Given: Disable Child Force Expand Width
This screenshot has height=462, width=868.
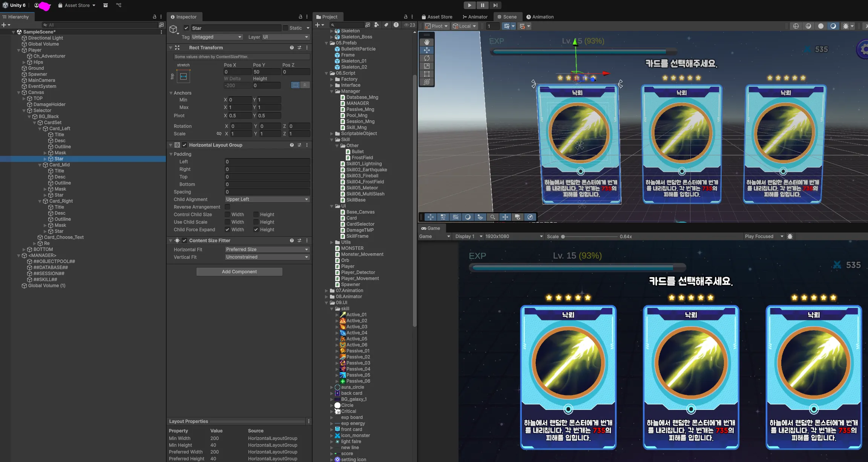Looking at the screenshot, I should (x=227, y=229).
